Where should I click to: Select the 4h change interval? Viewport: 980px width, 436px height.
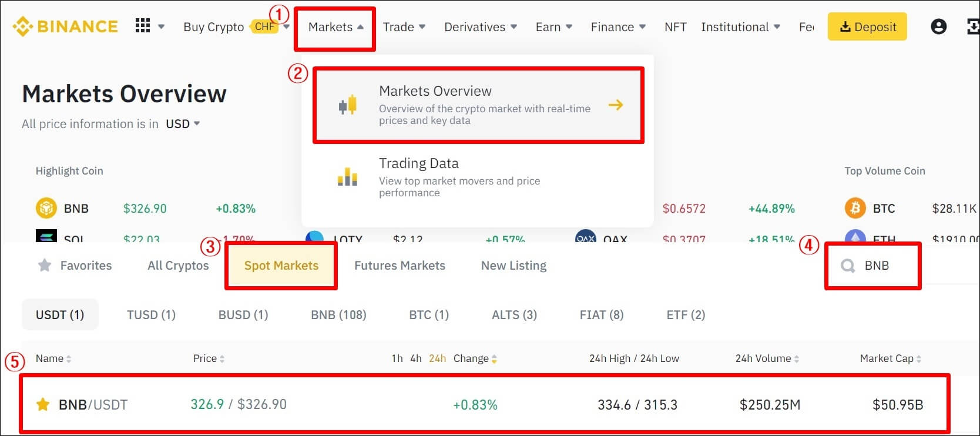pos(416,358)
